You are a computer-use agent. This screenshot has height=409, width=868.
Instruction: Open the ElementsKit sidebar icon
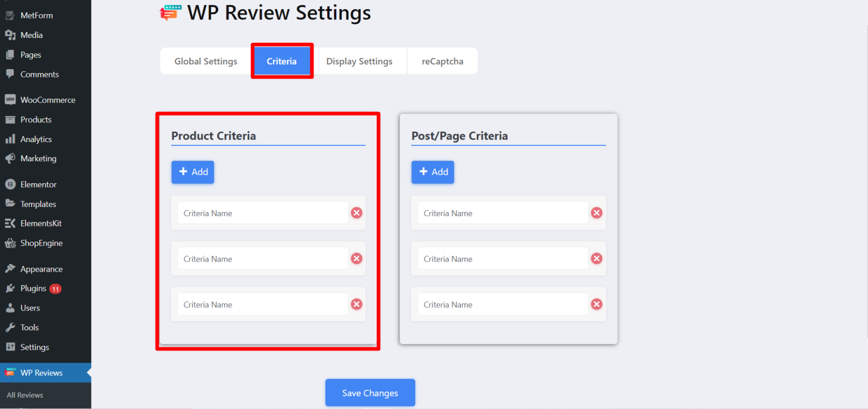point(11,223)
